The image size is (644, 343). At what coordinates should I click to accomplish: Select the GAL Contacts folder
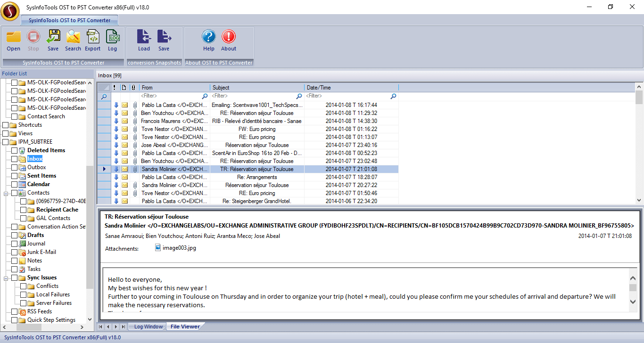[x=53, y=218]
